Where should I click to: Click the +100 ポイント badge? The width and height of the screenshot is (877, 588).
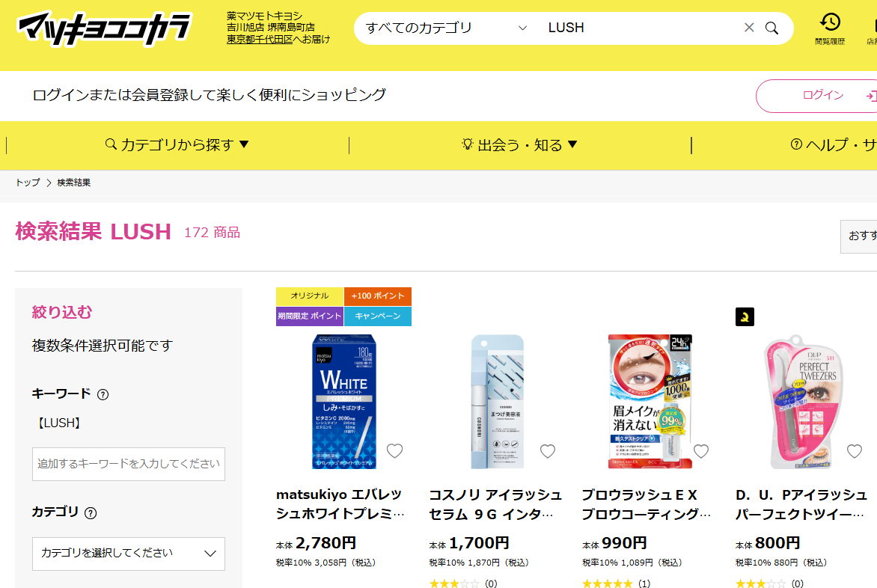[x=378, y=296]
